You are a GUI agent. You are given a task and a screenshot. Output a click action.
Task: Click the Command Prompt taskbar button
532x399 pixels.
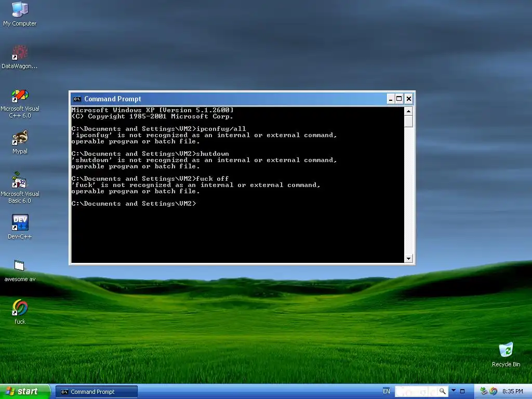pos(96,392)
